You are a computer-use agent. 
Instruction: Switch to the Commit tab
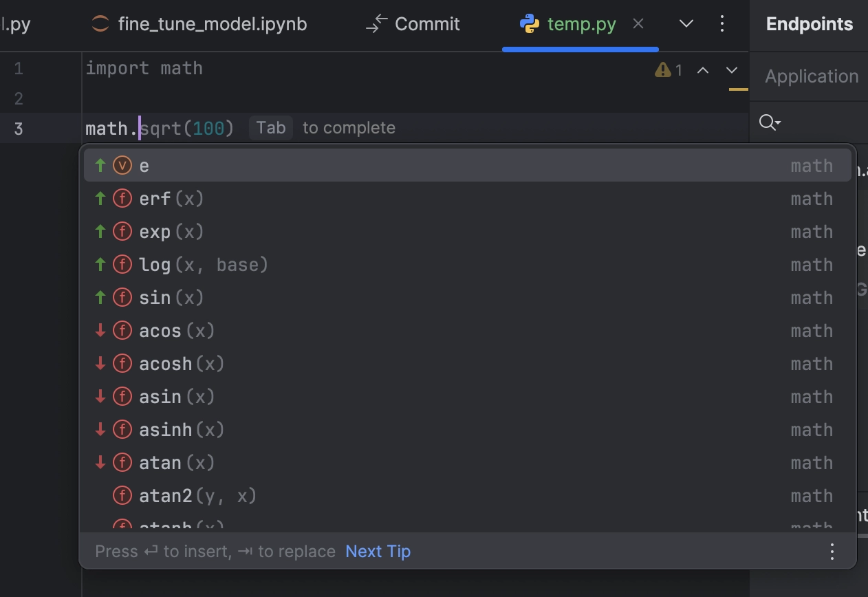[x=426, y=23]
